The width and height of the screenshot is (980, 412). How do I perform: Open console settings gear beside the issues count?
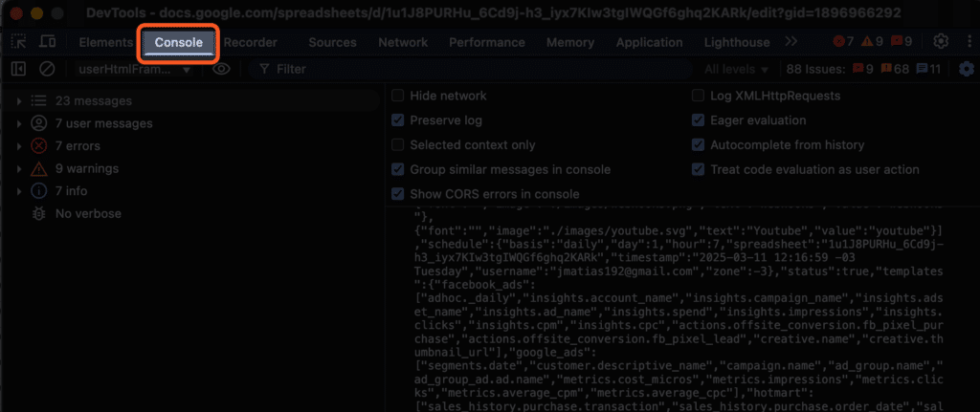[x=965, y=69]
